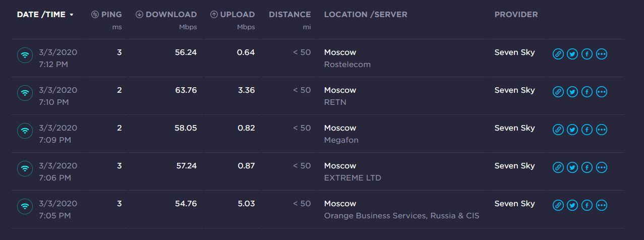Share the 7:10 PM RETN result on Twitter
This screenshot has width=644, height=240.
click(572, 92)
